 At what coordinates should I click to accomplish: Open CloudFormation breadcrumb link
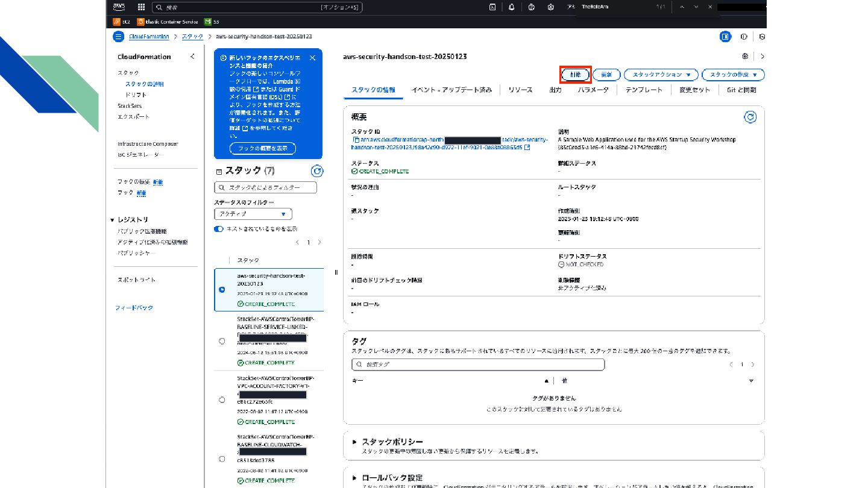pyautogui.click(x=149, y=37)
